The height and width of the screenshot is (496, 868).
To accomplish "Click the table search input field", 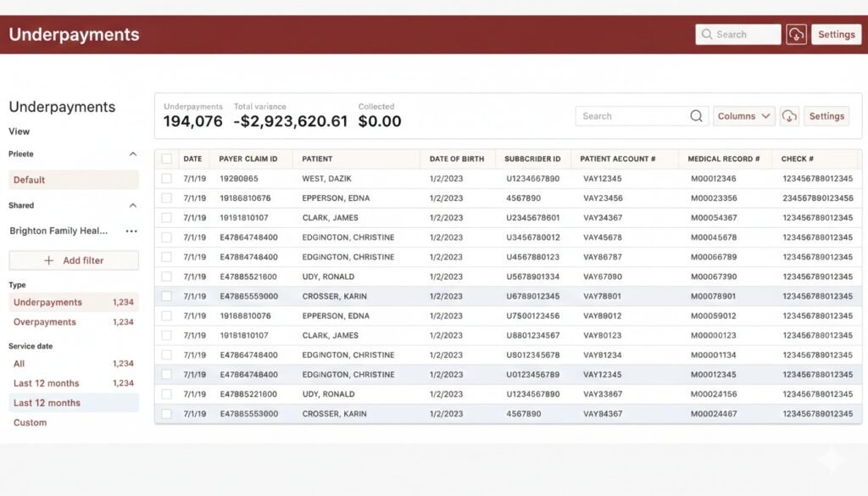I will 632,116.
